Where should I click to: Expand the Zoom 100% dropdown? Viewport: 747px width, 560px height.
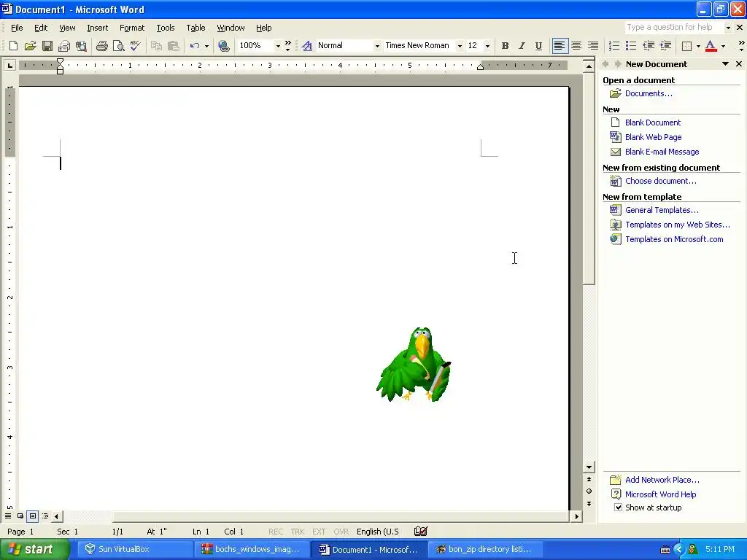[x=278, y=46]
